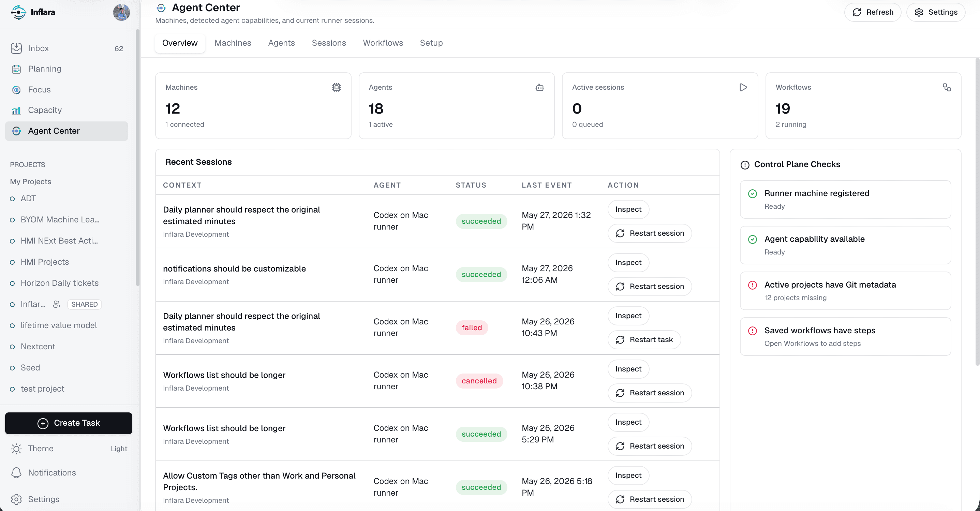Click the Runner machine registered check icon
980x511 pixels.
753,194
